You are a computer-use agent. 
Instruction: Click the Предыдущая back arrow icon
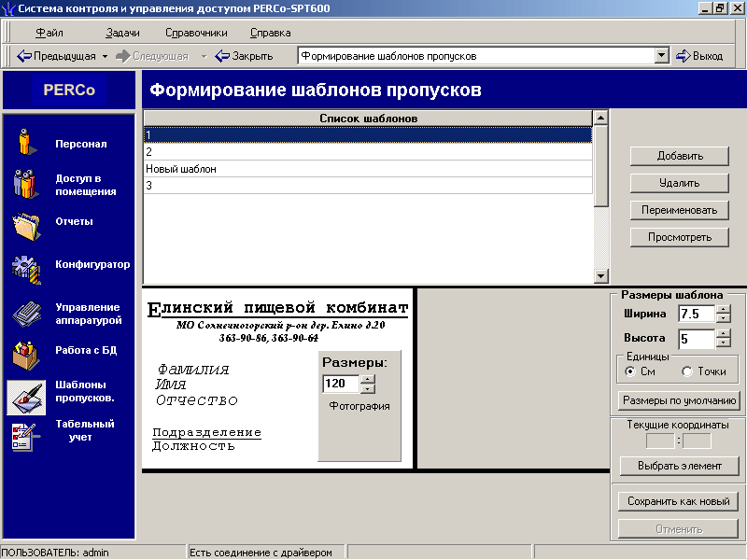tap(24, 56)
